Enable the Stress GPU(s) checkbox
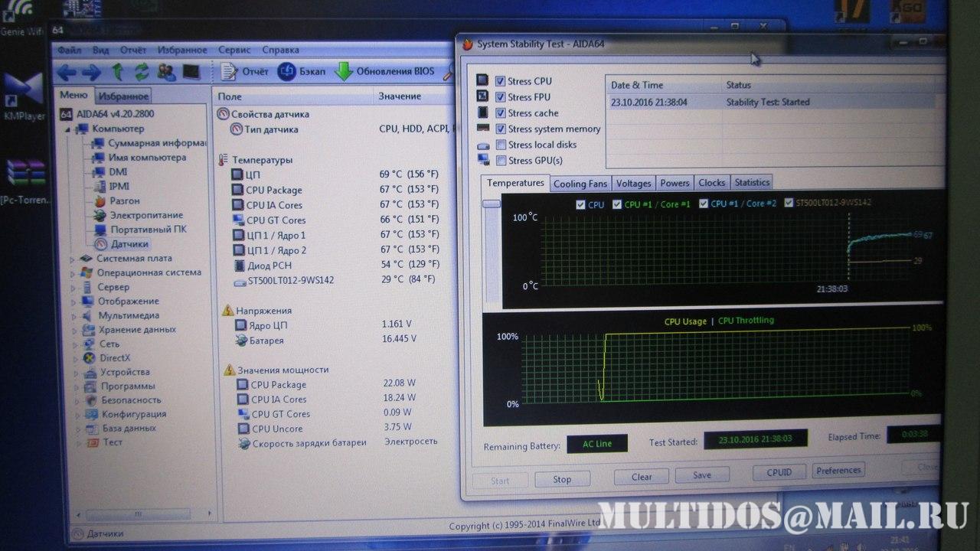 click(x=500, y=161)
